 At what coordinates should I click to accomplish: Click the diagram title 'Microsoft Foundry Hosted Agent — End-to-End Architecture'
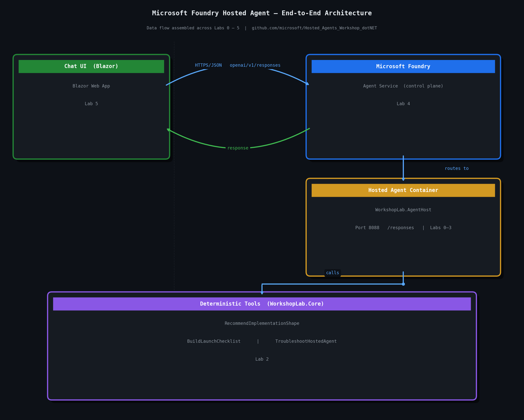[262, 13]
